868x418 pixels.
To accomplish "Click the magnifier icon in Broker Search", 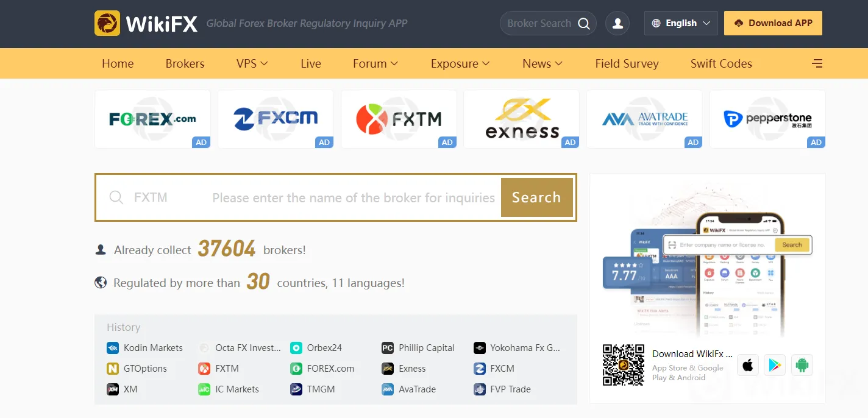I will 583,24.
